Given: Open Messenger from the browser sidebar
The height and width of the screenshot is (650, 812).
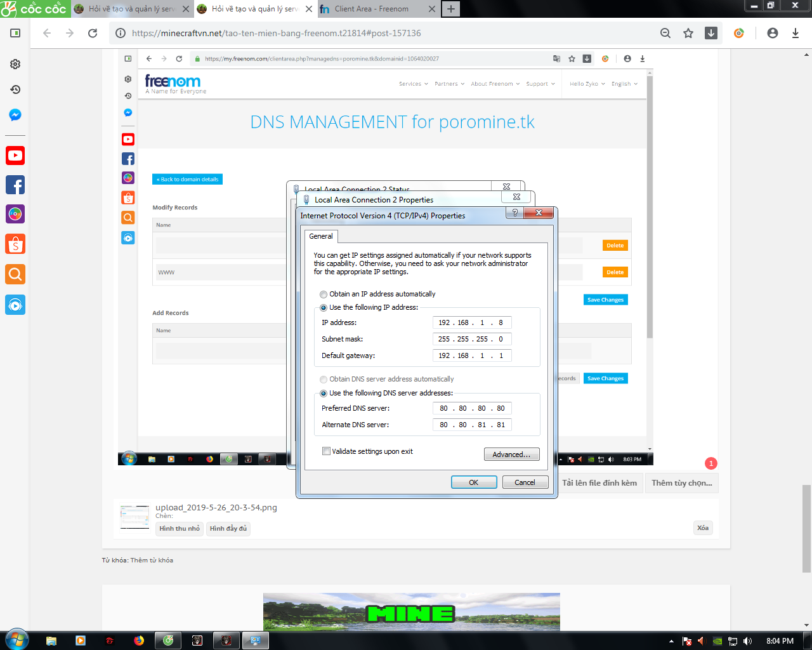Looking at the screenshot, I should [x=15, y=115].
